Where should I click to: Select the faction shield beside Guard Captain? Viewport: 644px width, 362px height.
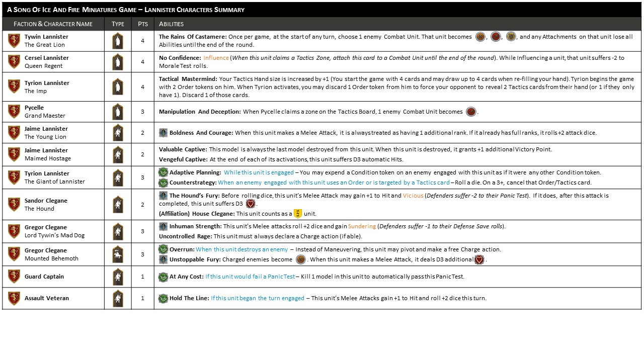point(14,277)
